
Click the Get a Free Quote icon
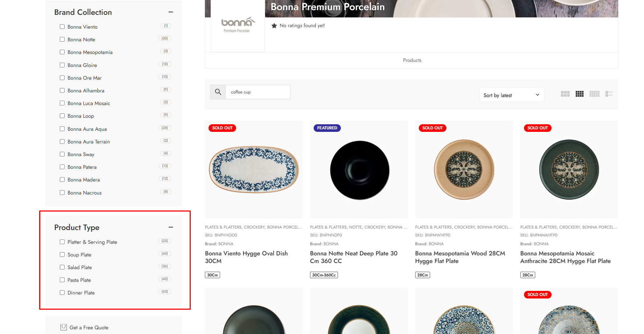point(63,327)
